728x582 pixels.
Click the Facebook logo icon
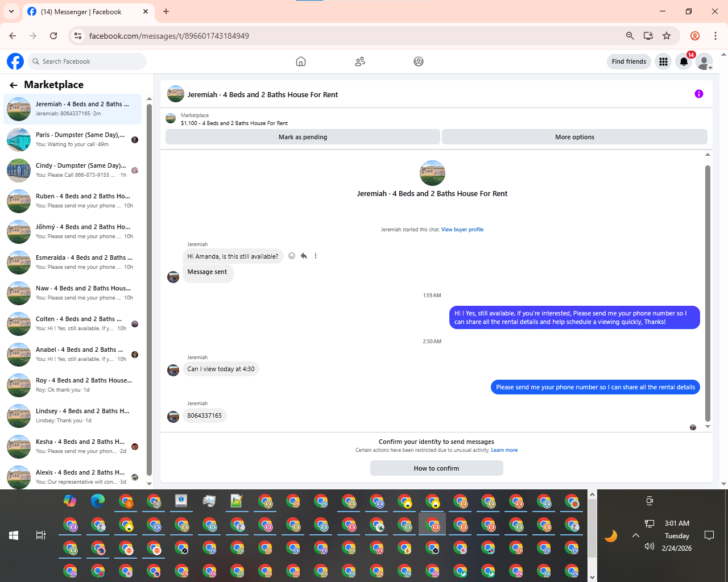(x=15, y=61)
